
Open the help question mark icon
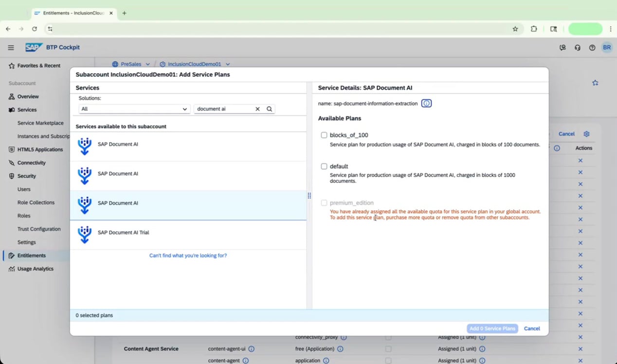point(592,48)
